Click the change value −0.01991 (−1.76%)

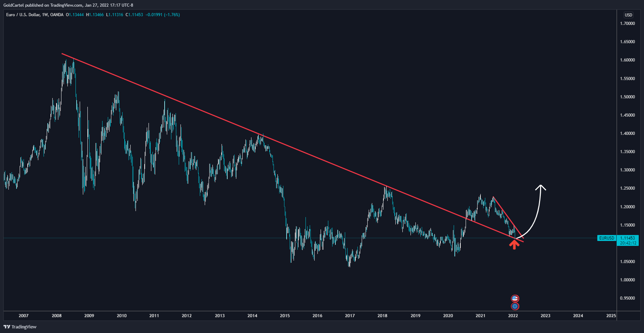click(x=163, y=15)
